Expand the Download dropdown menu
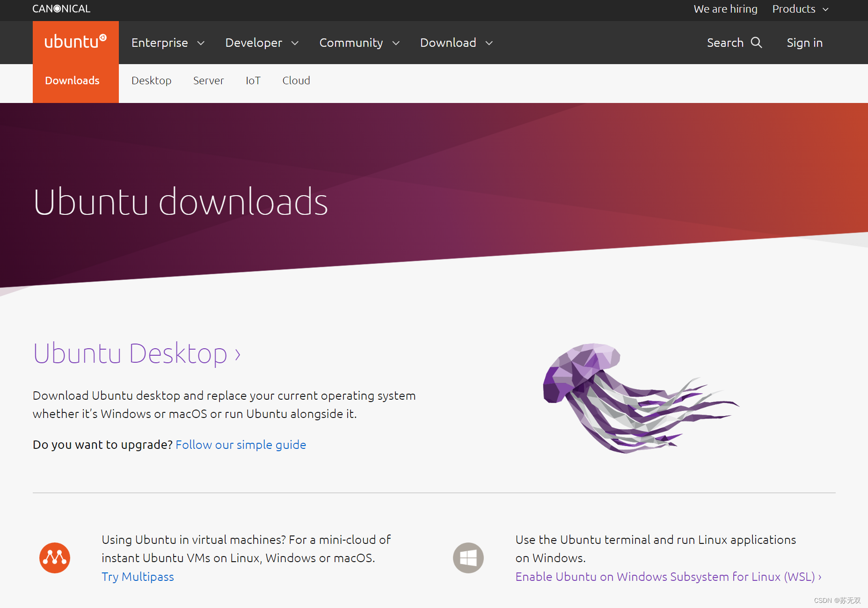Viewport: 868px width, 608px height. (x=457, y=43)
